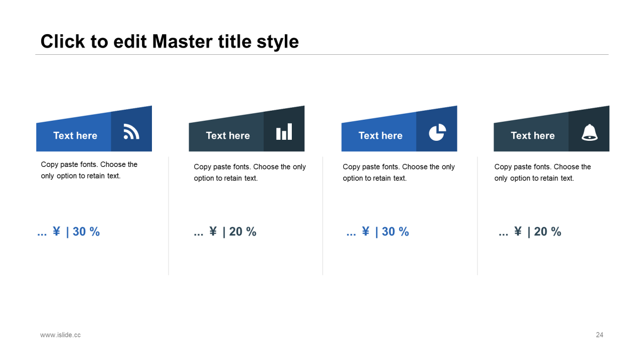Select third column 'Copy paste fonts' description
Screen dimensions: 644x362
coord(398,172)
